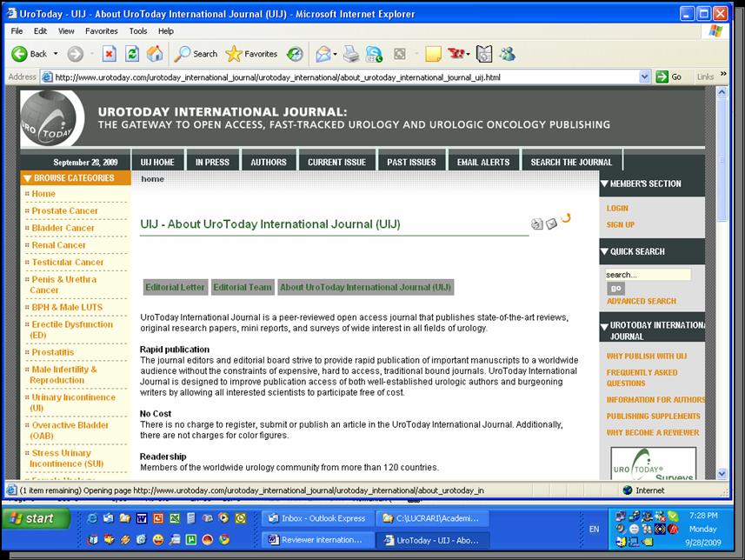Screen dimensions: 745x560
Task: Open the Renal Cancer category
Action: 59,245
